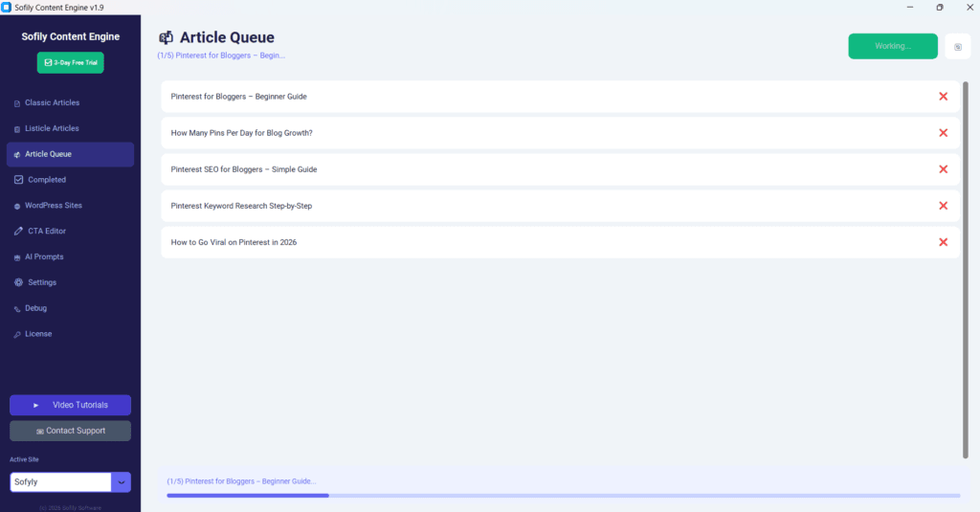
Task: Click the Listicle Articles sidebar icon
Action: 17,129
